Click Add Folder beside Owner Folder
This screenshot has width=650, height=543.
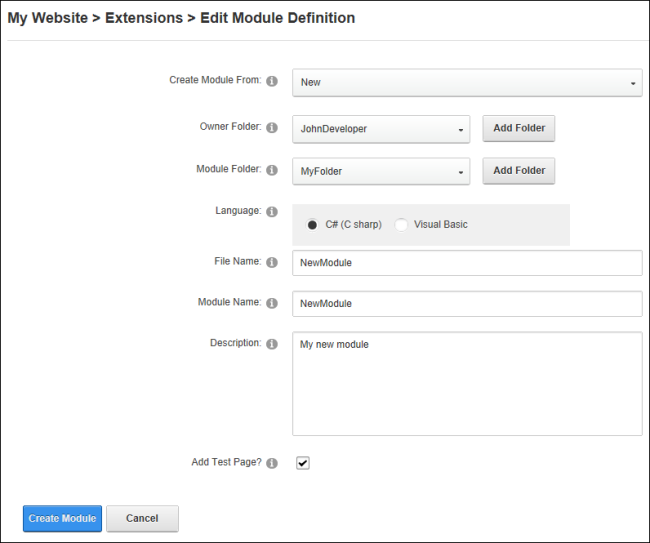(519, 128)
